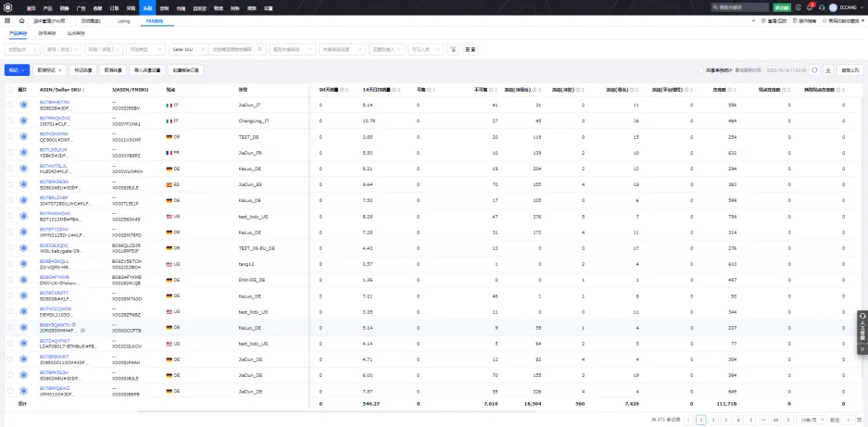
Task: Select the checkbox for B07RHNHZHX row
Action: pos(10,216)
